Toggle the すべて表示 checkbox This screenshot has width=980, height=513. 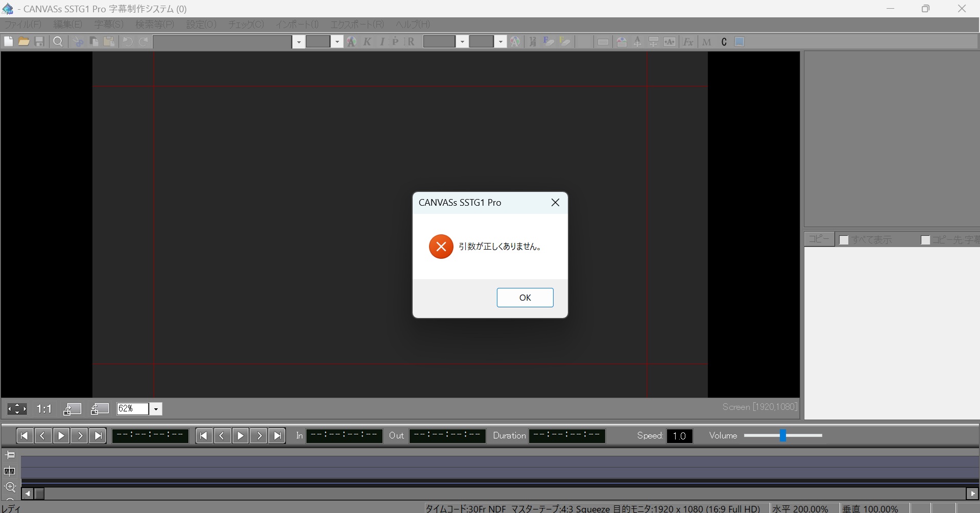(x=844, y=240)
